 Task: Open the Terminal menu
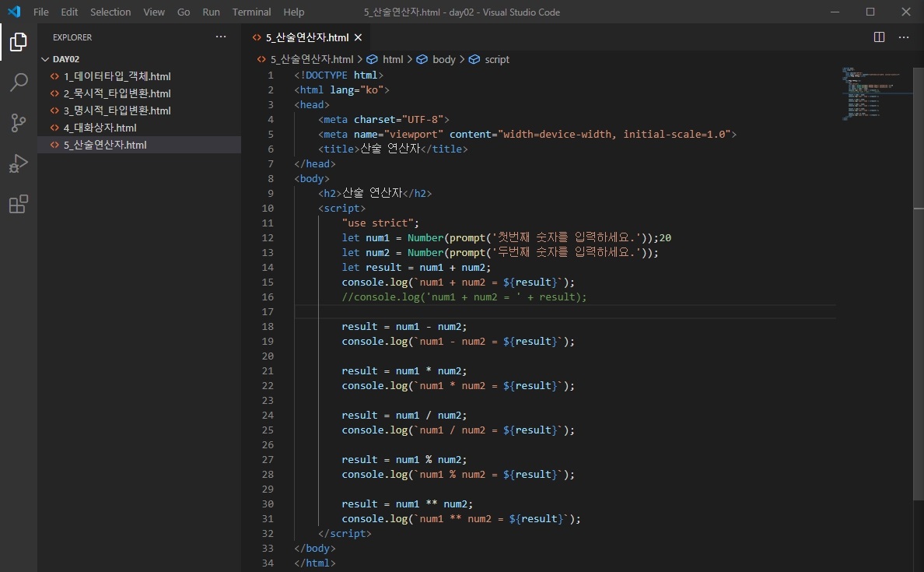coord(252,12)
